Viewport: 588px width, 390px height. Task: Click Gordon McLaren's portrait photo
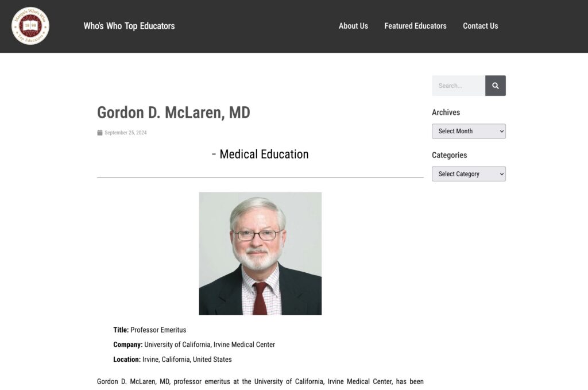[x=260, y=253]
